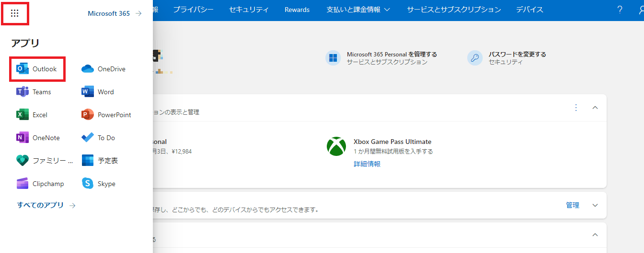Image resolution: width=644 pixels, height=253 pixels.
Task: Open the To Do app
Action: pyautogui.click(x=99, y=138)
